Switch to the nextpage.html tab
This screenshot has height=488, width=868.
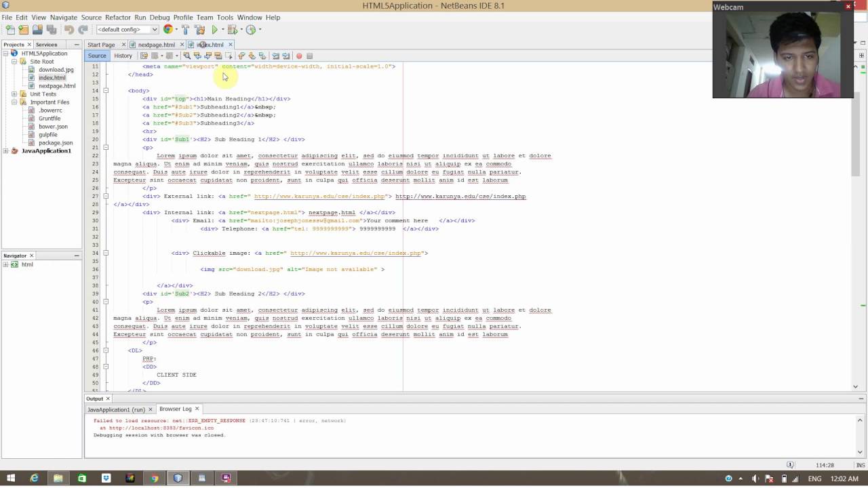pyautogui.click(x=157, y=45)
